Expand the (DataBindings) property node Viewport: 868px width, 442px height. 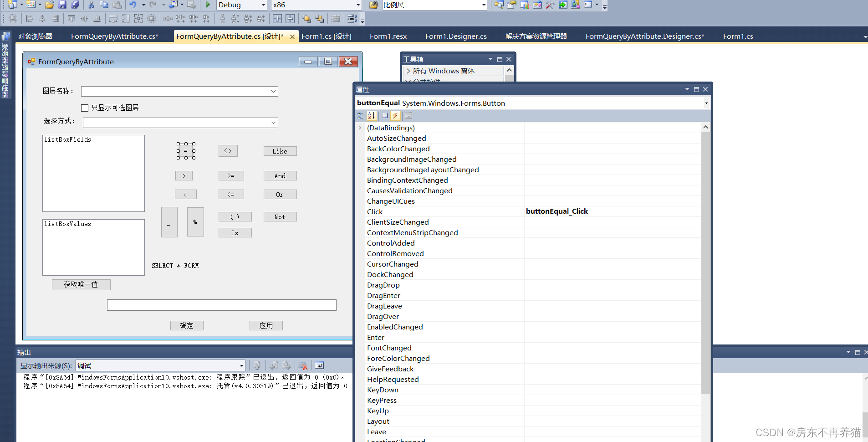360,128
